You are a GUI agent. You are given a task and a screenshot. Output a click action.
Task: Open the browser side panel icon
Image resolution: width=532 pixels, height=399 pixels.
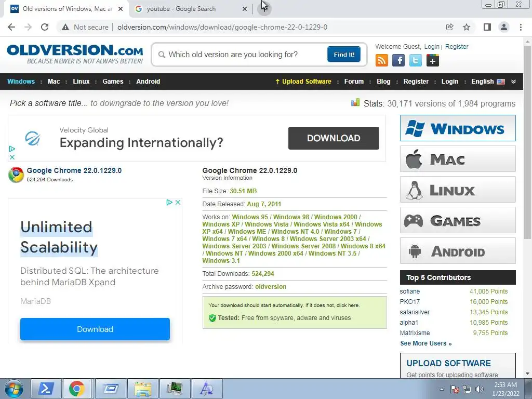click(487, 27)
